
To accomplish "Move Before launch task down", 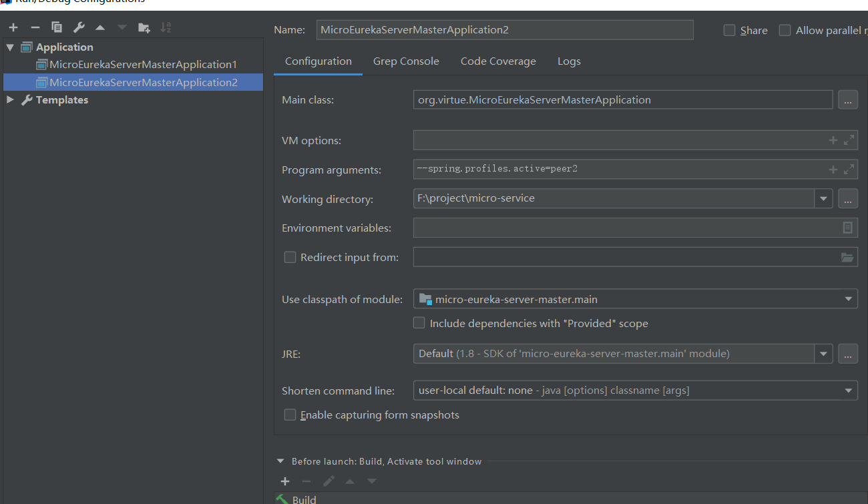I will point(372,481).
